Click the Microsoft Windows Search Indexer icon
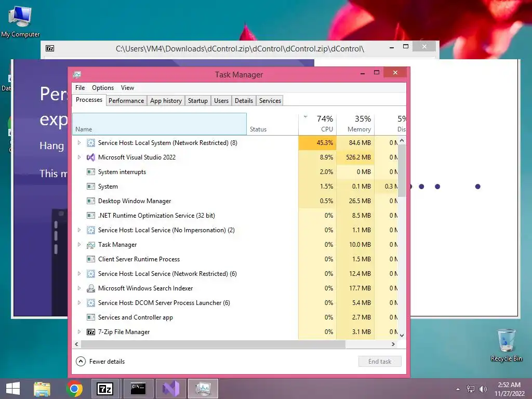 [x=90, y=288]
